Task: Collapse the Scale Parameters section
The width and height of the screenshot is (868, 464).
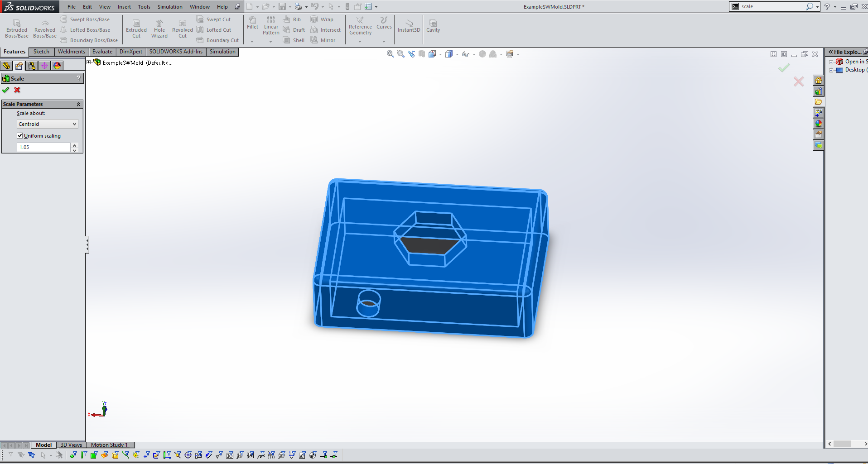Action: [x=78, y=104]
